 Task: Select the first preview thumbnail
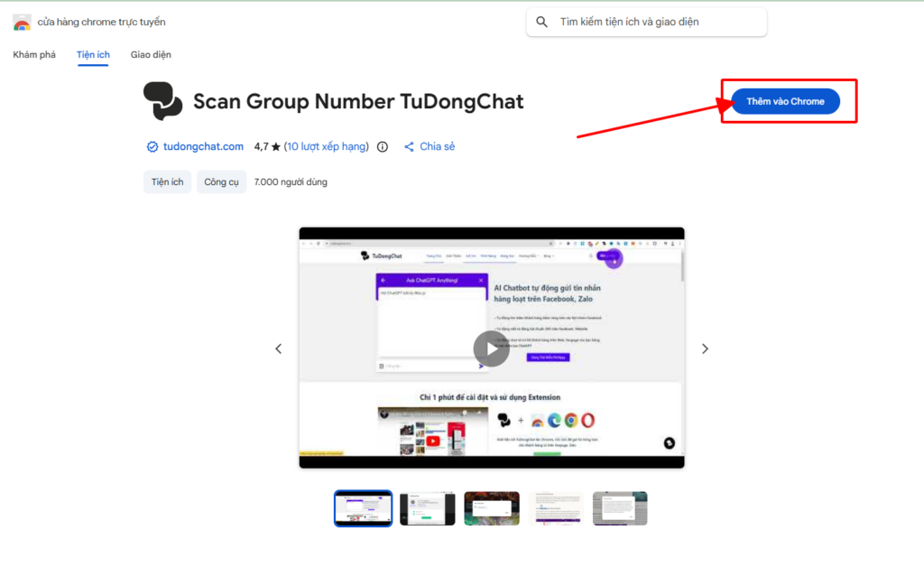click(363, 508)
